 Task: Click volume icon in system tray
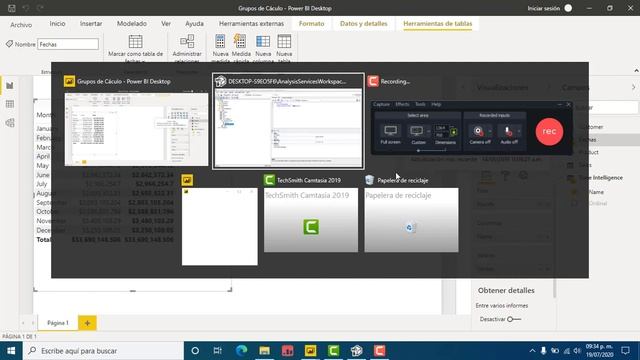tap(577, 351)
